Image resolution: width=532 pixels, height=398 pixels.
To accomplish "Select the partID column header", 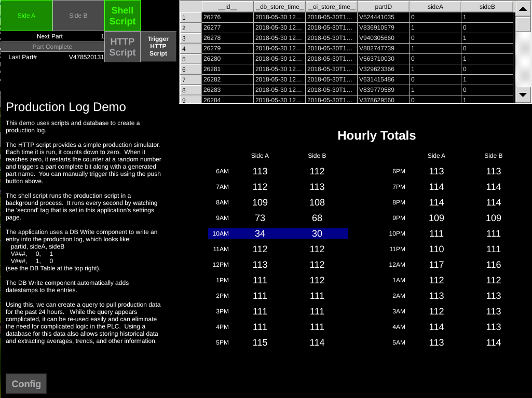I will pyautogui.click(x=383, y=7).
